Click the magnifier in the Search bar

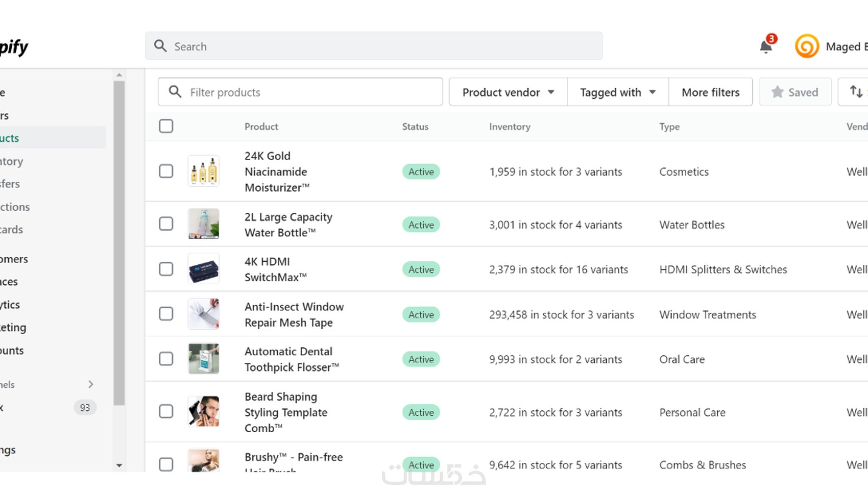click(x=160, y=46)
